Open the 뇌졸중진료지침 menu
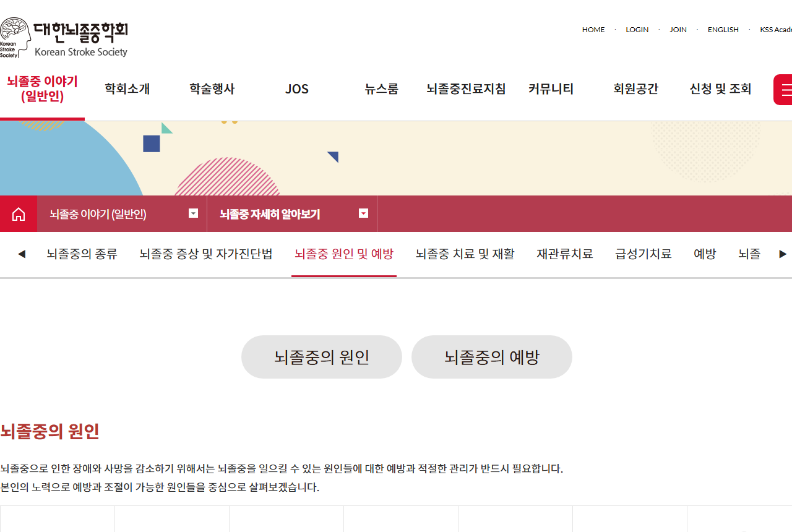The image size is (792, 532). 467,89
